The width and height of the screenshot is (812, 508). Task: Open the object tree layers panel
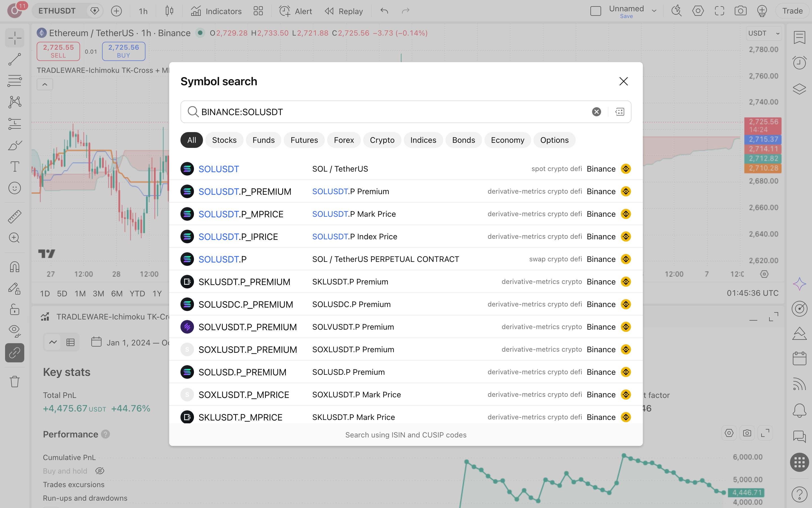[799, 89]
